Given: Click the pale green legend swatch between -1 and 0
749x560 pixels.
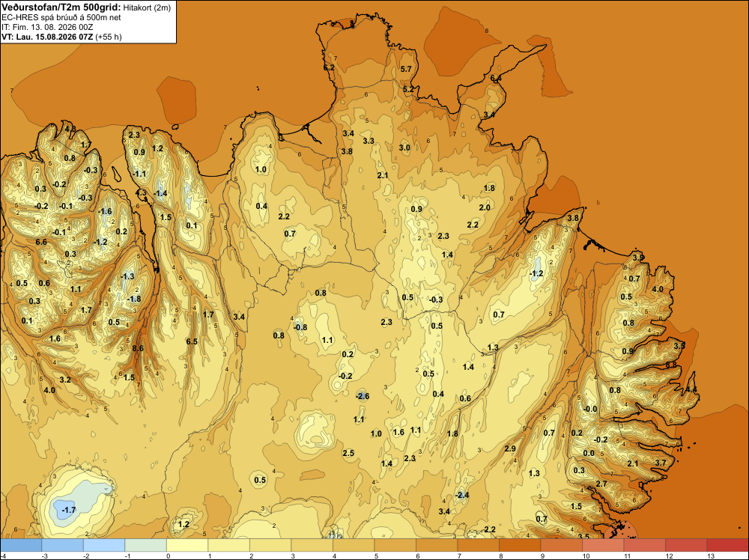Looking at the screenshot, I should (146, 545).
